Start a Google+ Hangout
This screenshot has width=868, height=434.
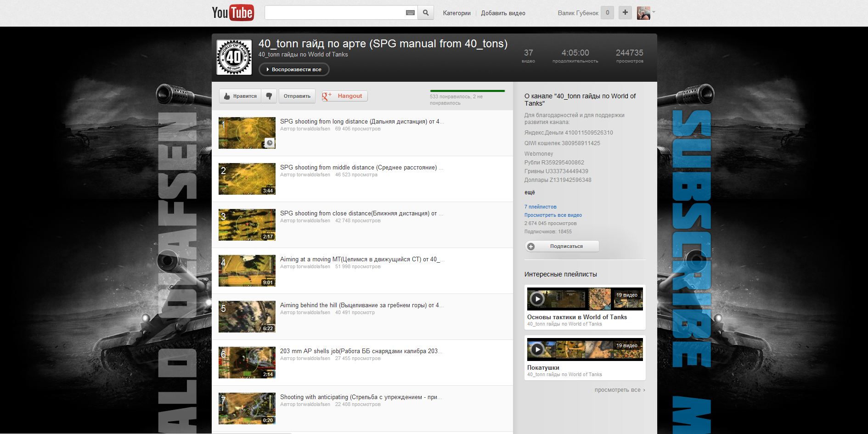click(x=344, y=96)
